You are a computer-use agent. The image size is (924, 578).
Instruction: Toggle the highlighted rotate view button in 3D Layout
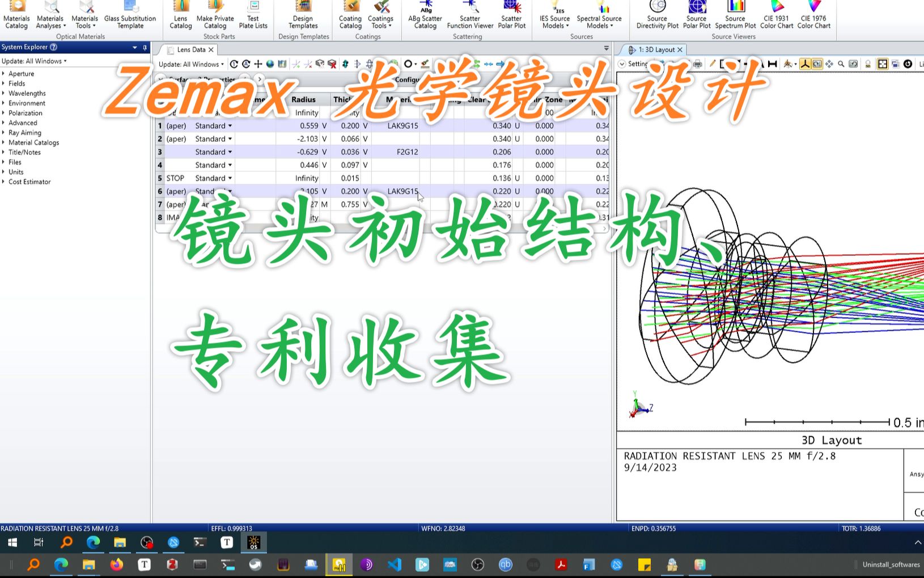click(x=817, y=64)
